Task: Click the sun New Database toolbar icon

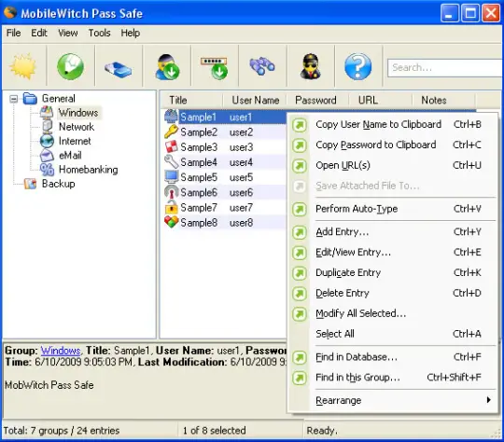Action: coord(23,66)
